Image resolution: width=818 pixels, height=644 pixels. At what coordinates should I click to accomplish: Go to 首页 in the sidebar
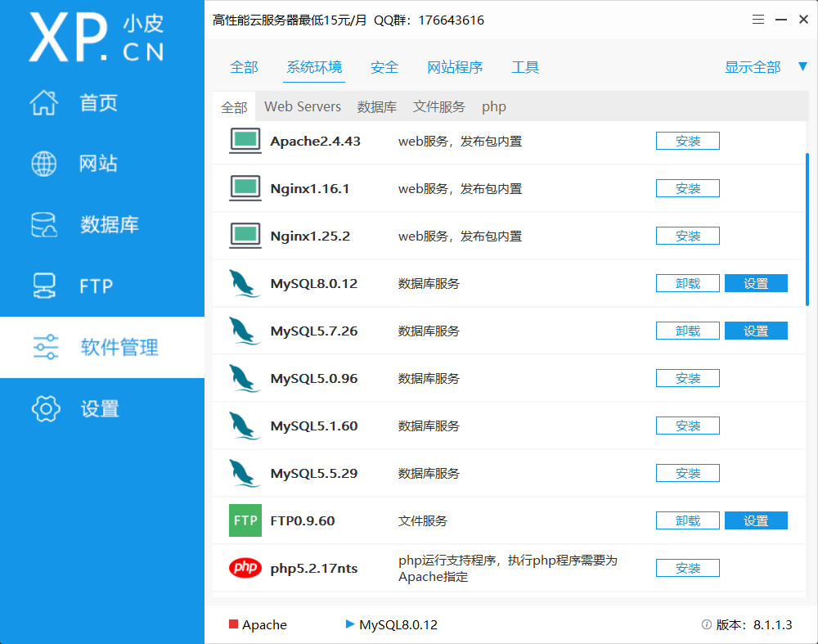[x=99, y=103]
